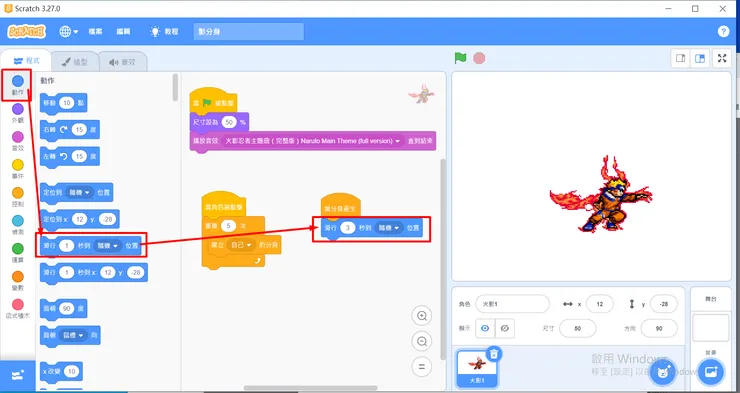Zoom in the code workspace
This screenshot has height=393, width=740.
tap(421, 316)
